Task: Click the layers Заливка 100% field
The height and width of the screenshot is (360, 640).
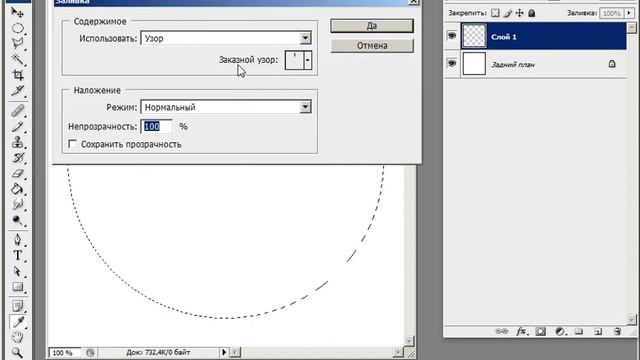Action: tap(611, 13)
